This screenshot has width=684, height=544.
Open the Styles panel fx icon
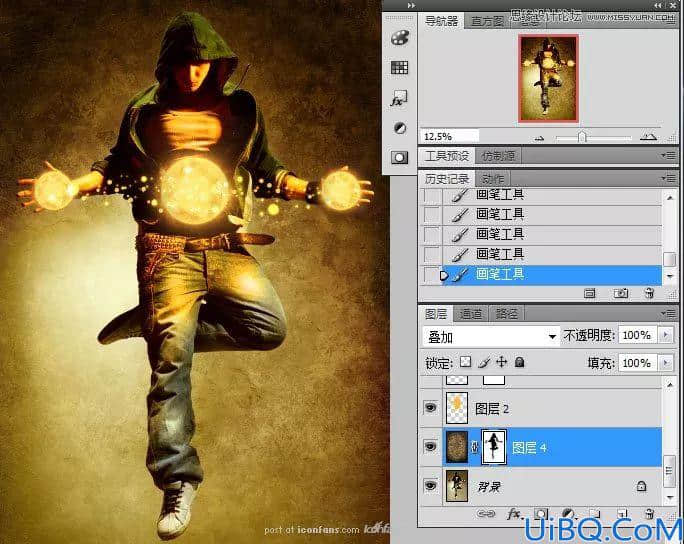pyautogui.click(x=398, y=99)
